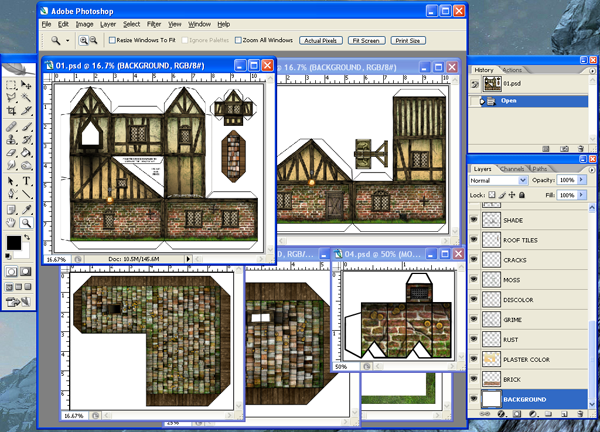Select the Open history state

pyautogui.click(x=528, y=101)
